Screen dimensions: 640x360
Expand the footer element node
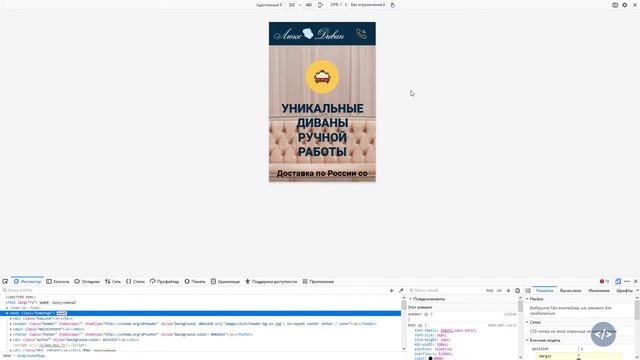pyautogui.click(x=11, y=334)
